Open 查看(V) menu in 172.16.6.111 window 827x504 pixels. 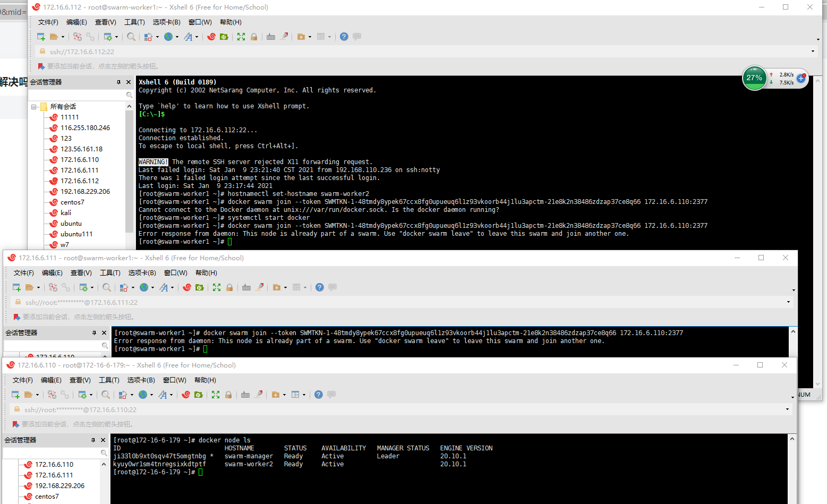point(81,273)
